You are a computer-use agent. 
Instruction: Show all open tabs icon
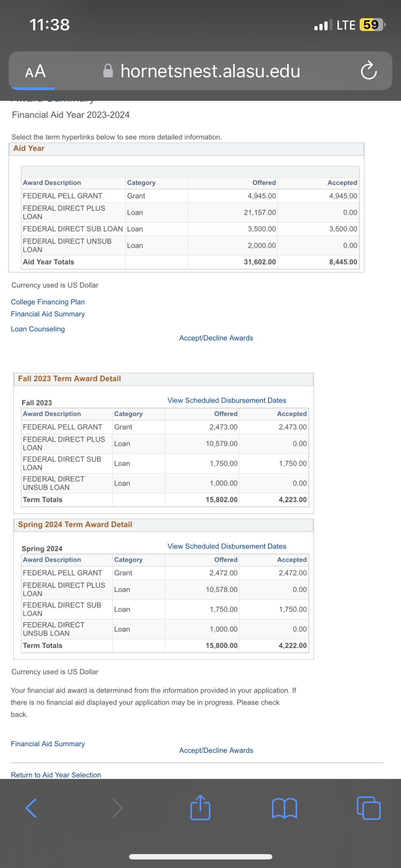(x=369, y=808)
